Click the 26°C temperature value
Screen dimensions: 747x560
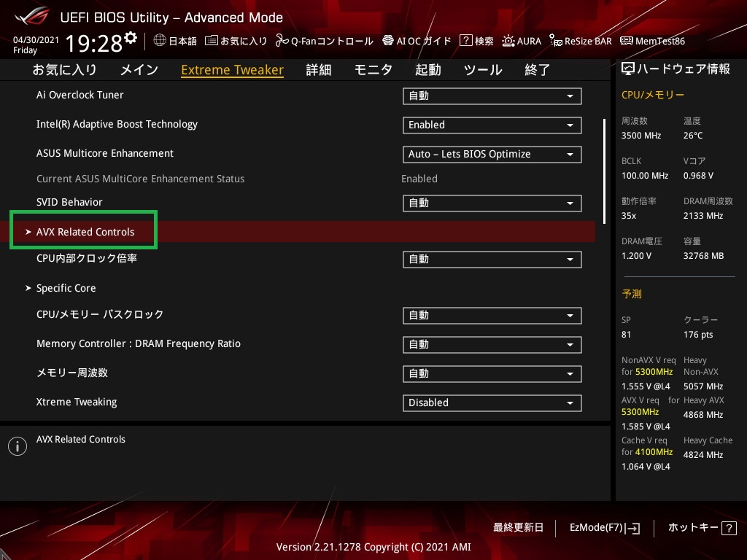(693, 136)
